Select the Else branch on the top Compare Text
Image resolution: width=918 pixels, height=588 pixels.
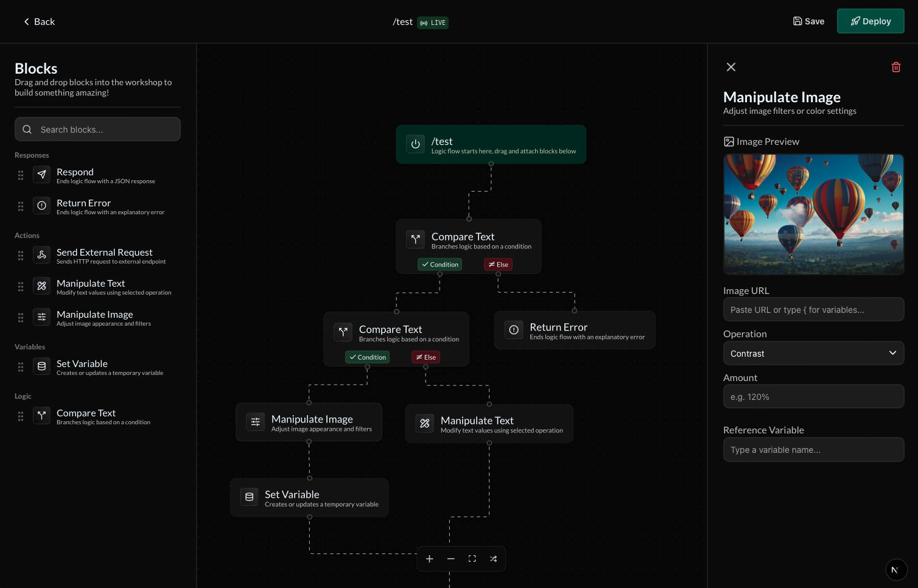pyautogui.click(x=498, y=264)
